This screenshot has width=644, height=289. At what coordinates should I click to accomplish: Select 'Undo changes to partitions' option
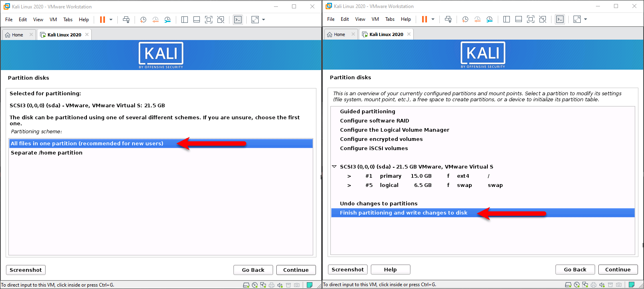pos(483,203)
